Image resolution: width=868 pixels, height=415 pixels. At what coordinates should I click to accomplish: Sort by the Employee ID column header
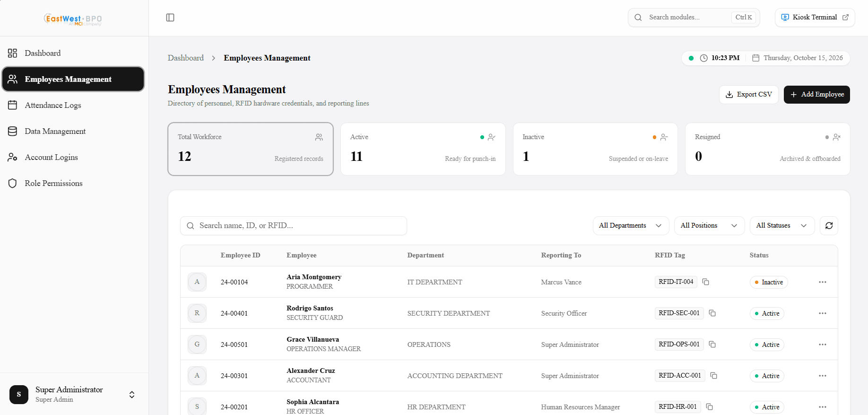240,255
